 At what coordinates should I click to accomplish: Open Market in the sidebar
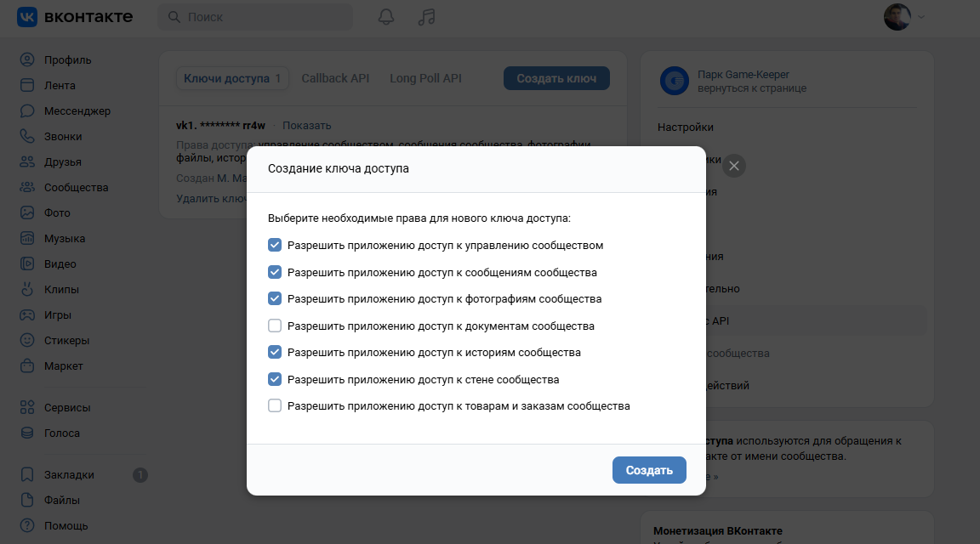pyautogui.click(x=64, y=366)
